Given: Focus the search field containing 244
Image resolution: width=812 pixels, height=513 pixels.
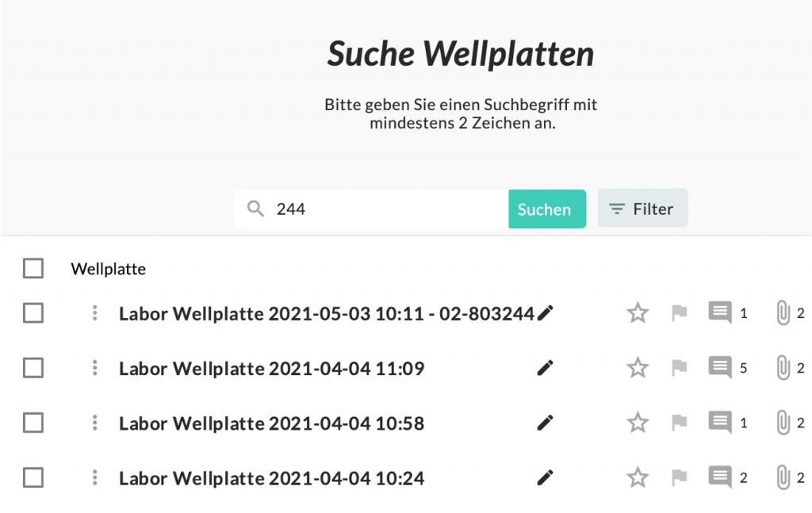Looking at the screenshot, I should pyautogui.click(x=389, y=209).
